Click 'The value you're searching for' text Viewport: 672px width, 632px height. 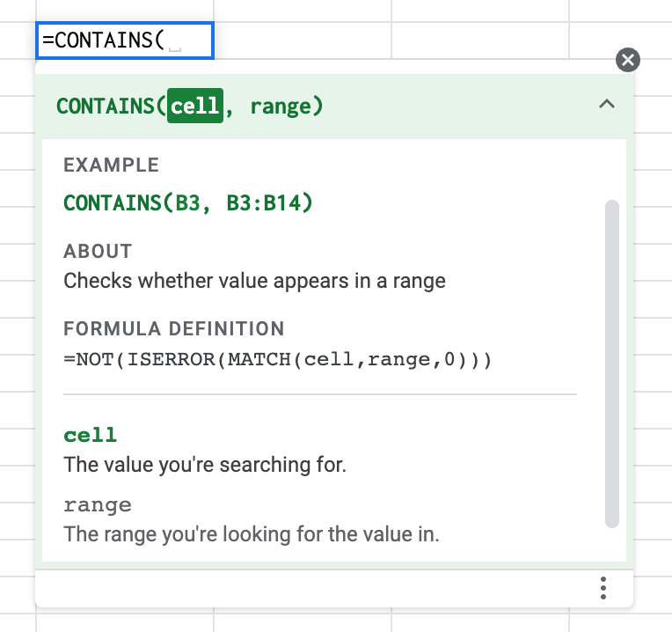[x=205, y=464]
